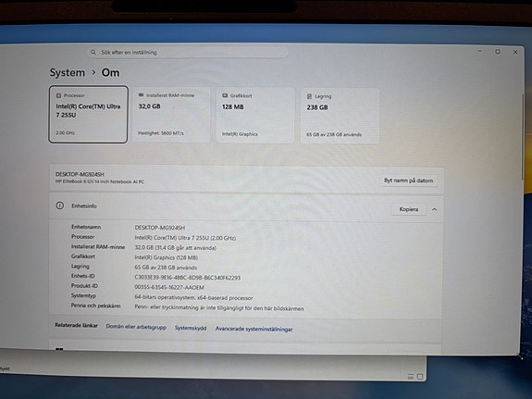
Task: Click the grid view icon in background window
Action: click(420, 376)
